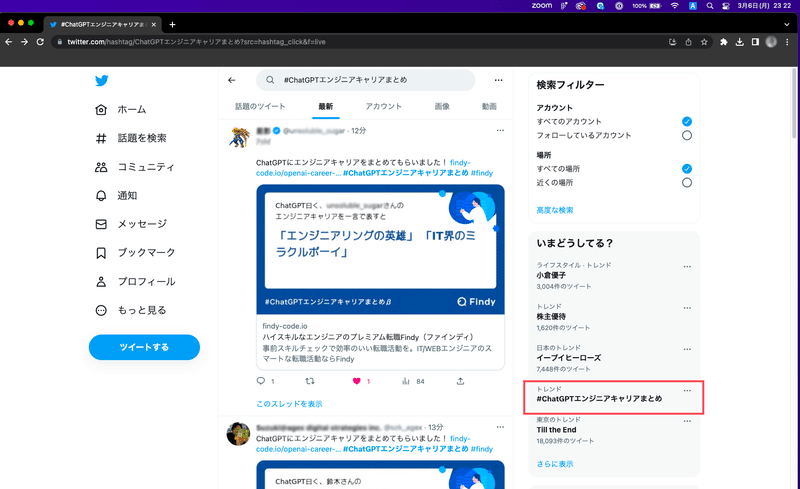The height and width of the screenshot is (489, 800).
Task: Click the Twitter bird logo
Action: (x=102, y=81)
